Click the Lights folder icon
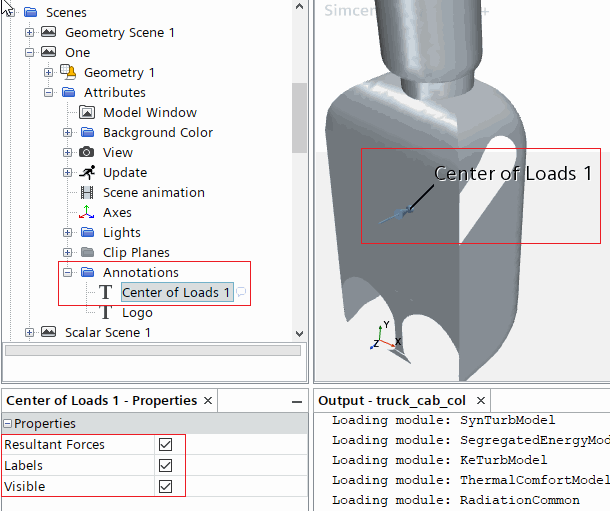The image size is (610, 511). (88, 232)
